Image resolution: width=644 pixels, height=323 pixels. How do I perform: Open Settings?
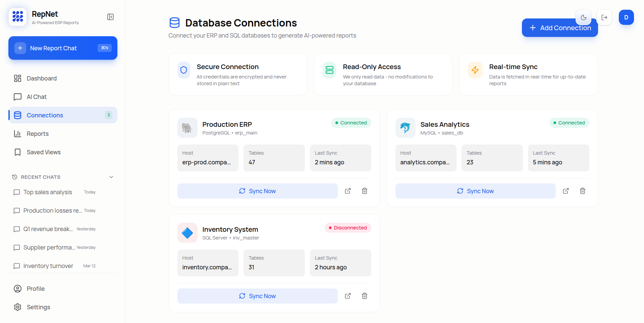[x=63, y=307]
